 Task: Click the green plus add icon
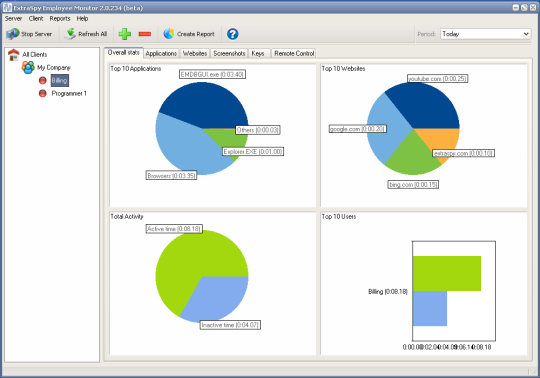click(125, 34)
